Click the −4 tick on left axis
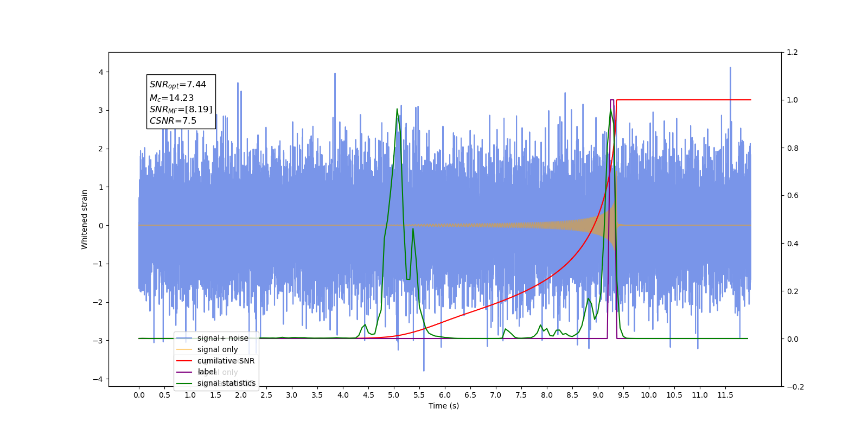 tap(99, 379)
